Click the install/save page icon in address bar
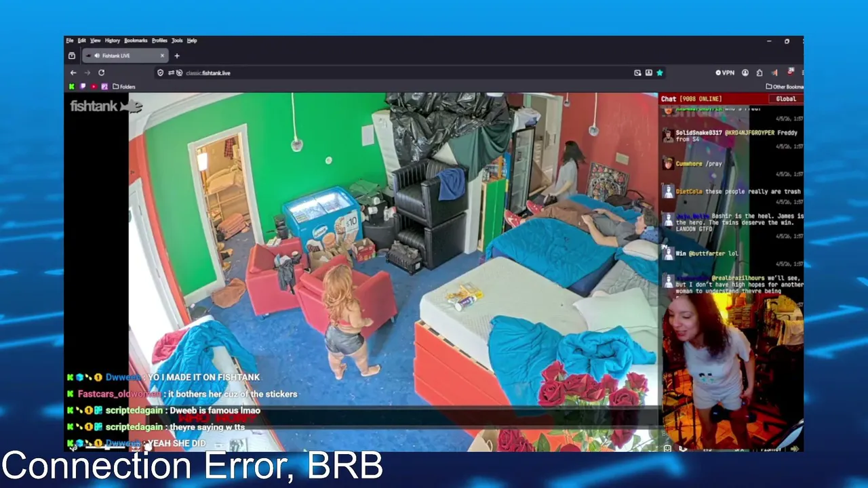This screenshot has height=488, width=868. [x=648, y=73]
